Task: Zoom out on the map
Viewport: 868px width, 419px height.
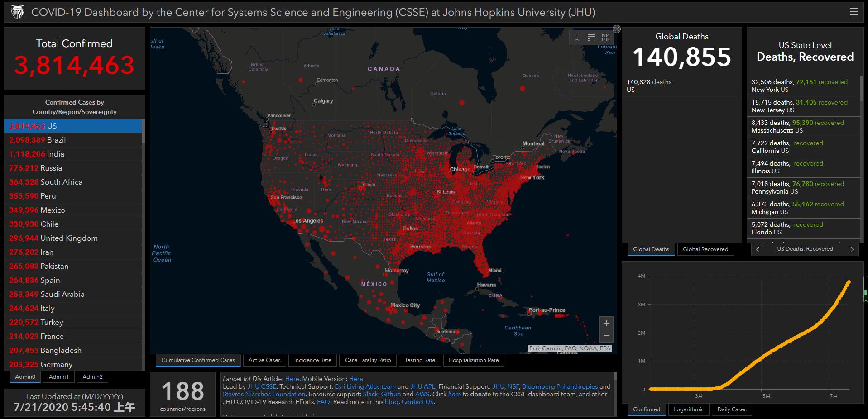Action: tap(606, 336)
